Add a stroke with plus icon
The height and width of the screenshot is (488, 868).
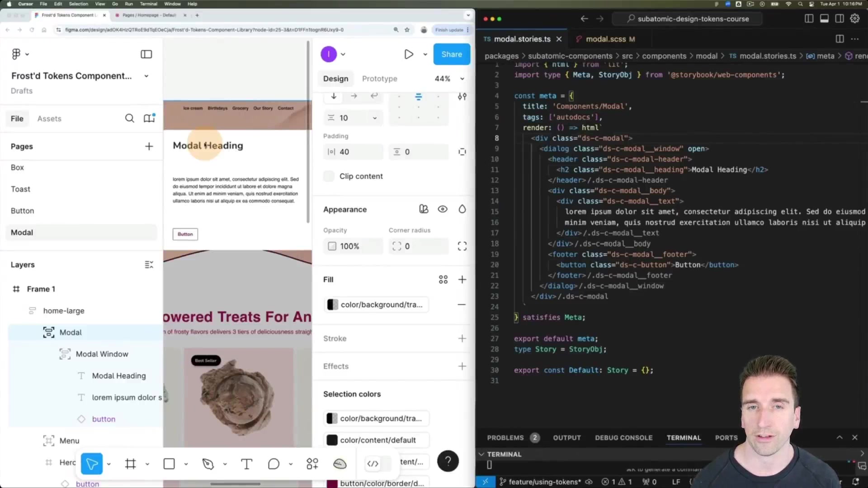(x=462, y=338)
